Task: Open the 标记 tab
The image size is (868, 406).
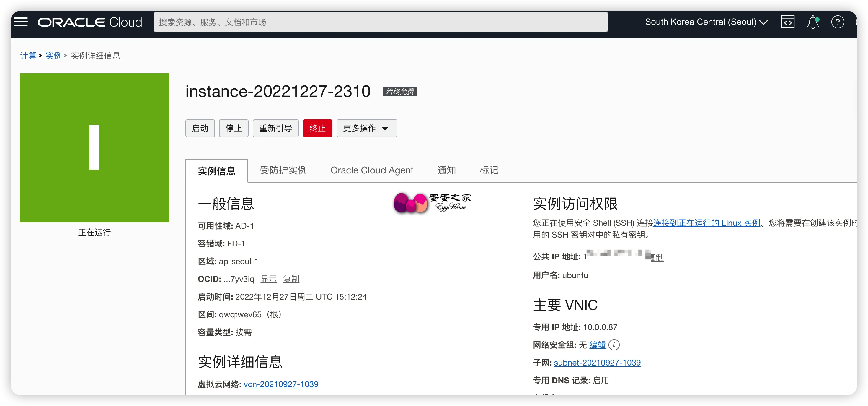Action: [x=489, y=170]
